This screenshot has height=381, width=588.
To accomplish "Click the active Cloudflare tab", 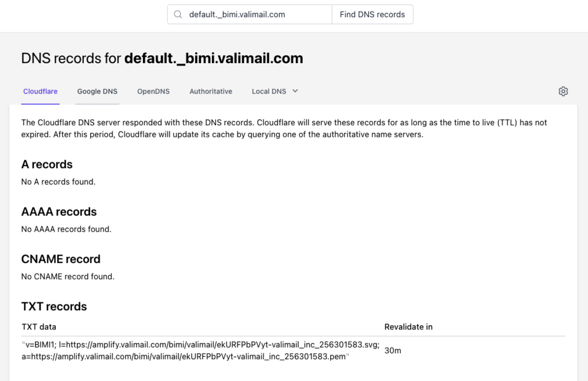I will tap(40, 91).
